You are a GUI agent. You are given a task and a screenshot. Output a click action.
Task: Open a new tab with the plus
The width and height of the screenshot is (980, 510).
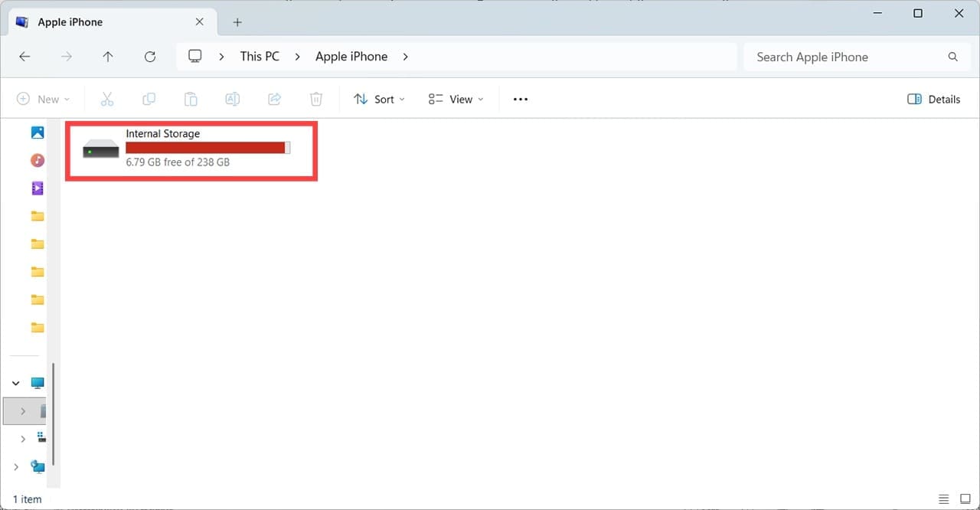[x=237, y=22]
